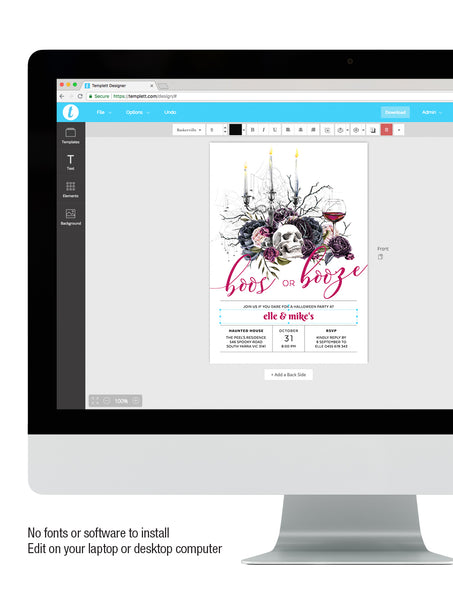Image resolution: width=453 pixels, height=600 pixels.
Task: Click the Download button
Action: 395,112
